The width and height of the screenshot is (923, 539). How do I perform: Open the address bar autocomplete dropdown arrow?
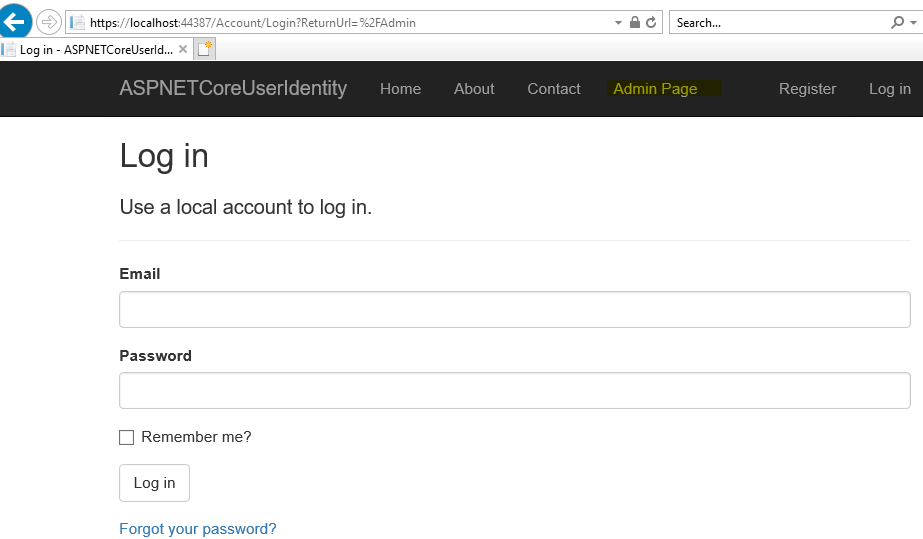click(x=618, y=22)
